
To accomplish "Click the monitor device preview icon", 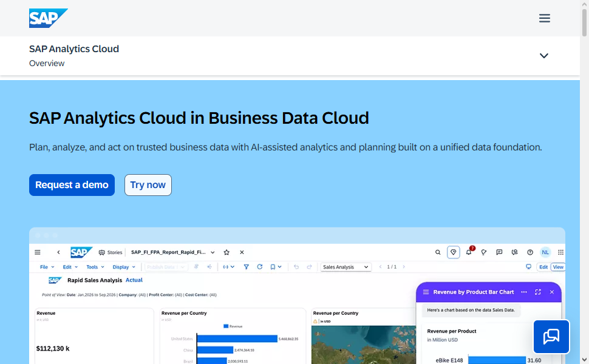I will click(528, 267).
